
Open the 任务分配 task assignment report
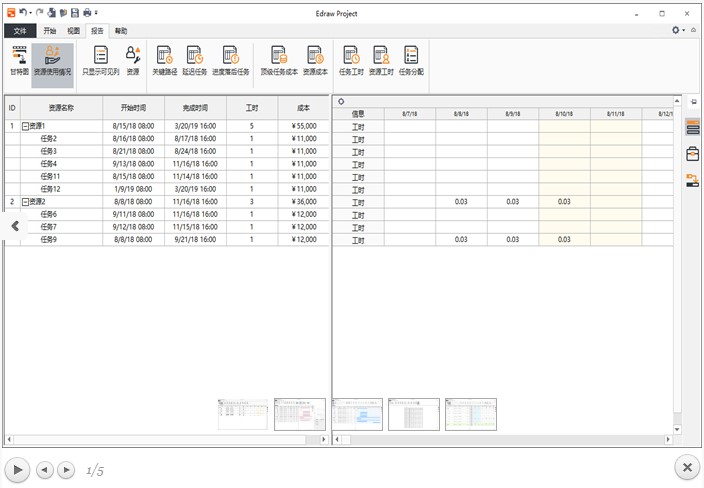[411, 61]
